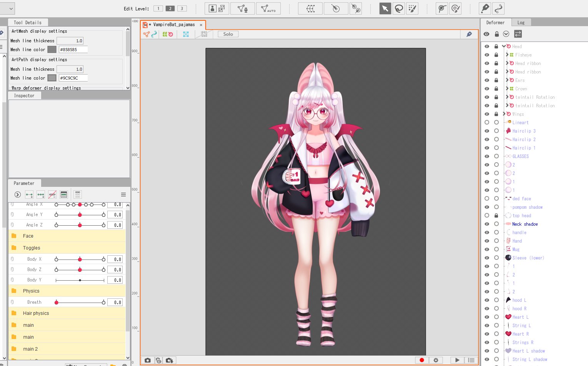
Task: Select the manual mesh edit tool
Action: [x=242, y=8]
